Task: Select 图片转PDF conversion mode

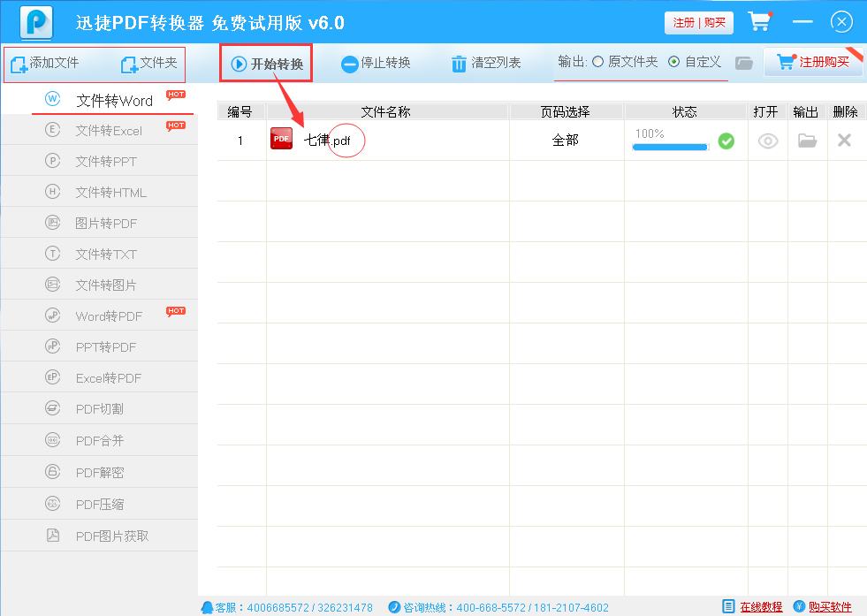Action: (100, 223)
